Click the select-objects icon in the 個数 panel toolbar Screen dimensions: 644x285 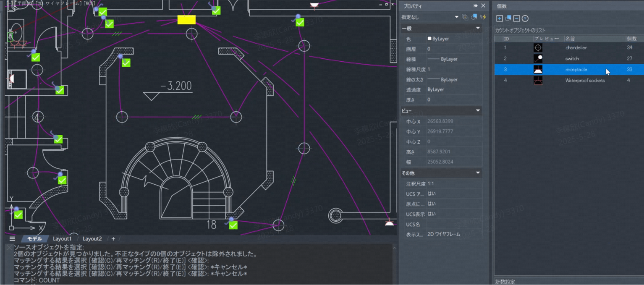coord(508,18)
